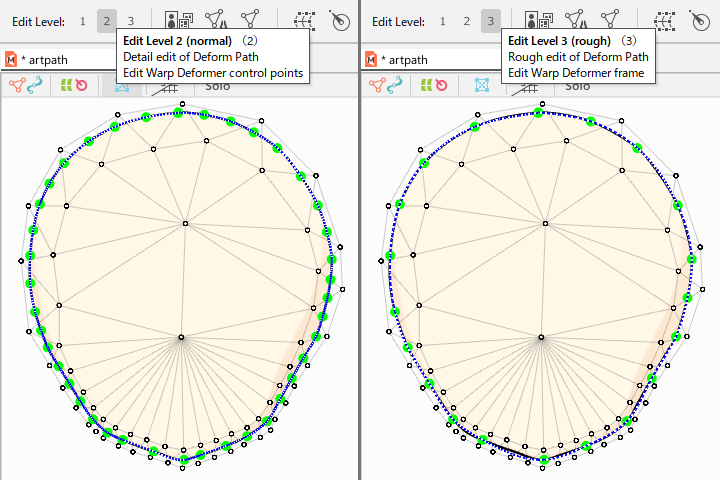
Task: Click the texture atlas icon in right toolbar
Action: click(x=538, y=20)
